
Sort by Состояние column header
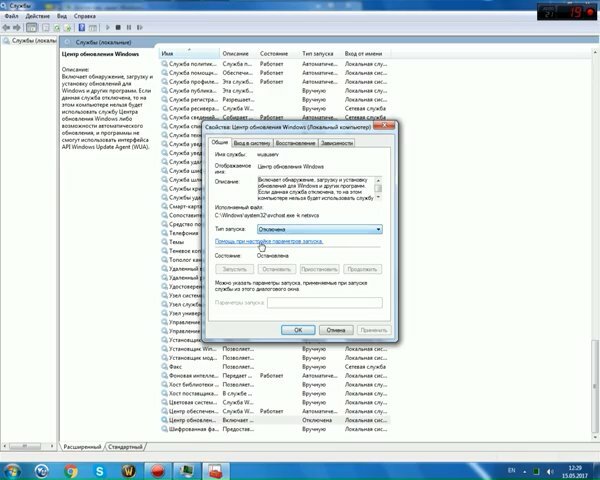pyautogui.click(x=278, y=54)
